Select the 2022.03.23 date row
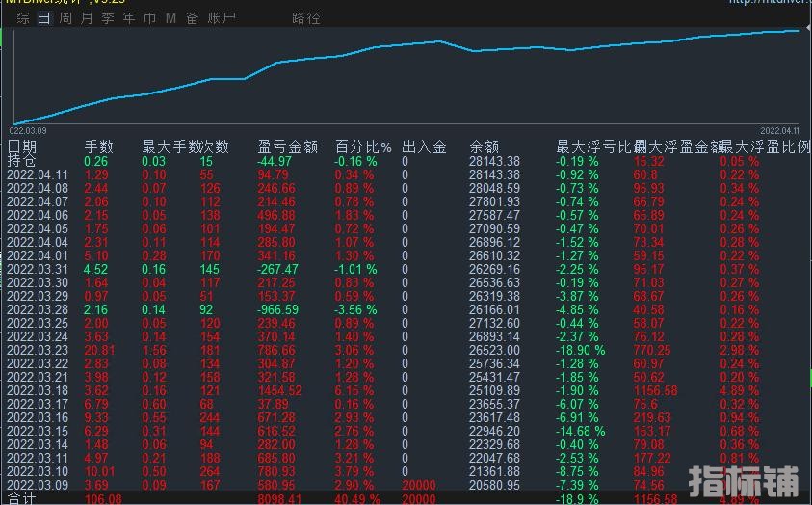Image resolution: width=812 pixels, height=505 pixels. [38, 350]
